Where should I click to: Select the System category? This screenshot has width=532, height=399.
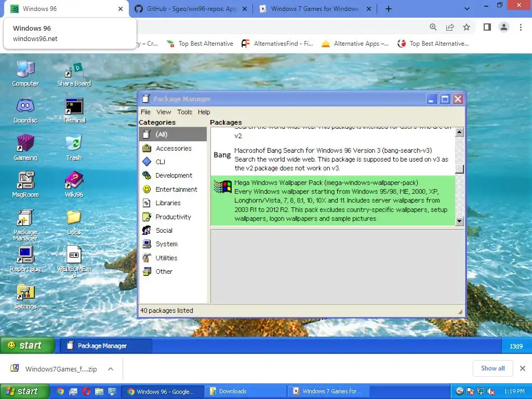coord(173,244)
